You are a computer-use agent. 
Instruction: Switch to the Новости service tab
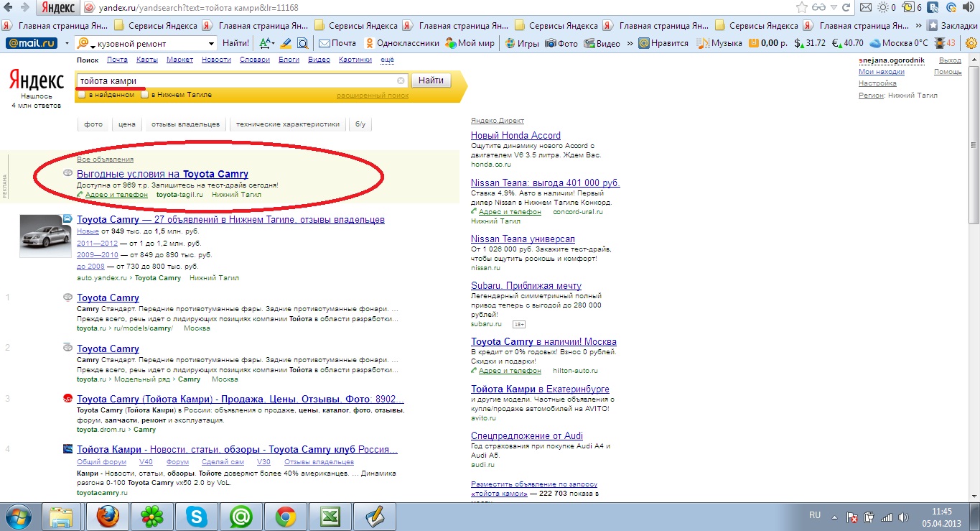point(216,60)
